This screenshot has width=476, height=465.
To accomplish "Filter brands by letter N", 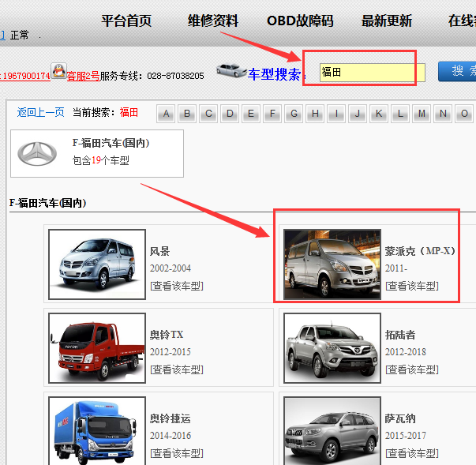I will click(x=443, y=114).
